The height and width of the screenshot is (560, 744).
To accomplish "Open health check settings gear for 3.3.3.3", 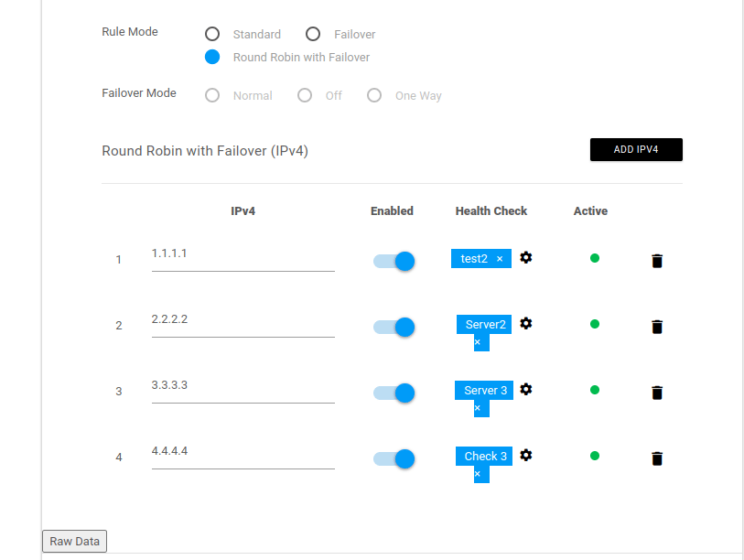I will [x=525, y=390].
